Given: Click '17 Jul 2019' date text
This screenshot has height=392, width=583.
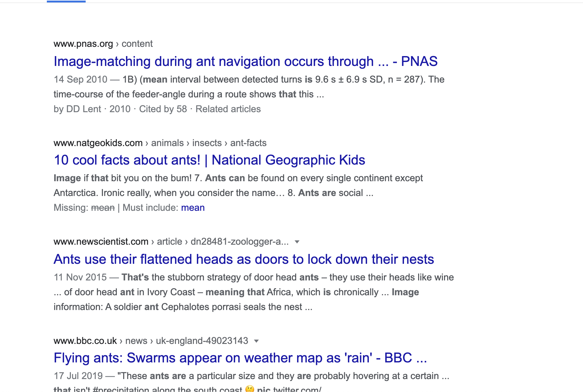Looking at the screenshot, I should [78, 376].
